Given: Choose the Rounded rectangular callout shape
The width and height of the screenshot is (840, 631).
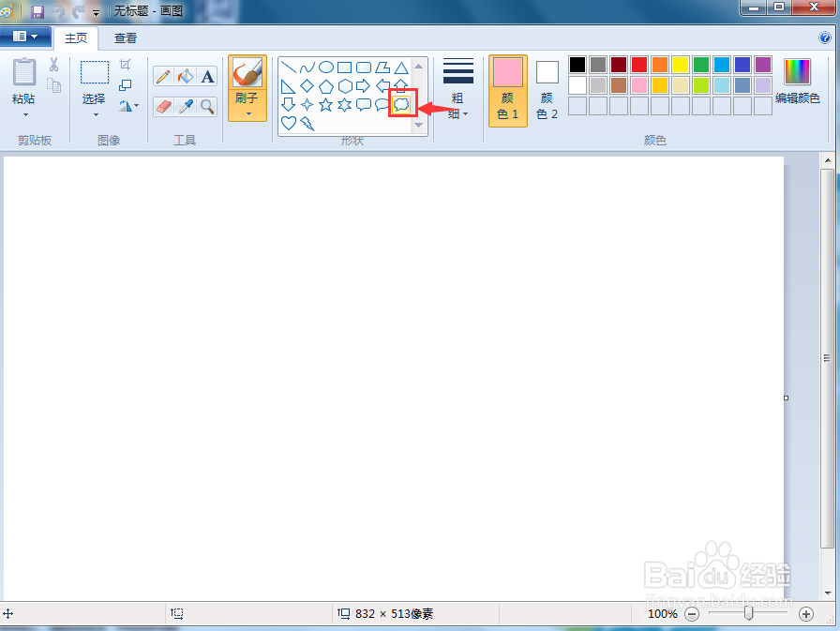Looking at the screenshot, I should click(x=364, y=104).
